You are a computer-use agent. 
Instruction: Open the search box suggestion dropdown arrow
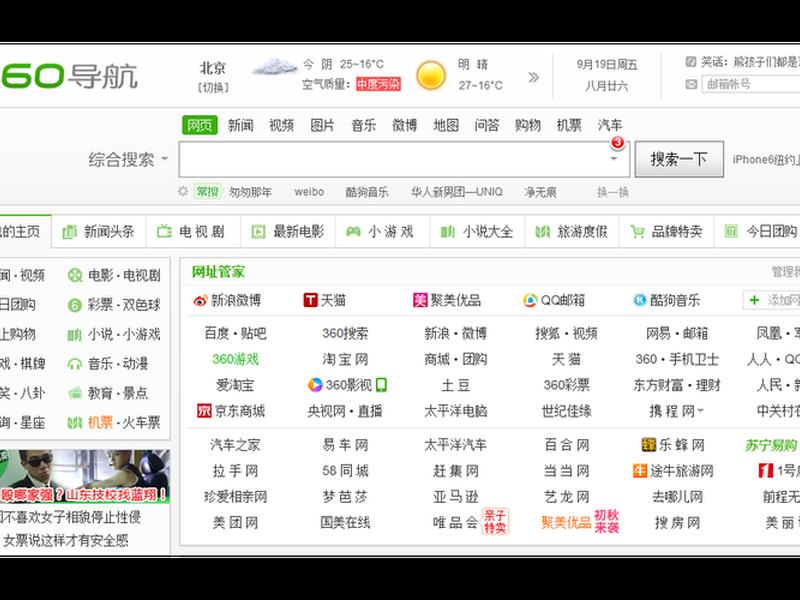tap(614, 159)
